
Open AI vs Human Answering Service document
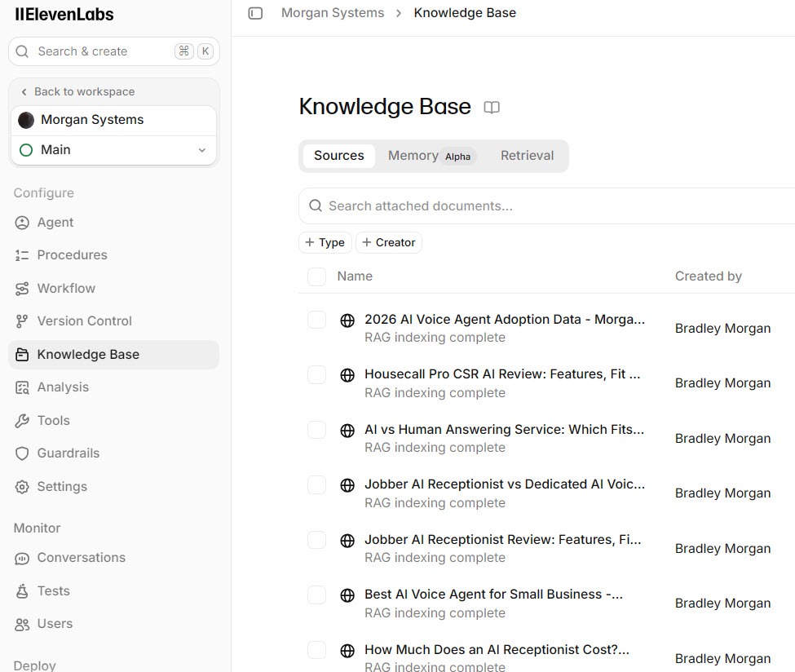click(x=504, y=430)
